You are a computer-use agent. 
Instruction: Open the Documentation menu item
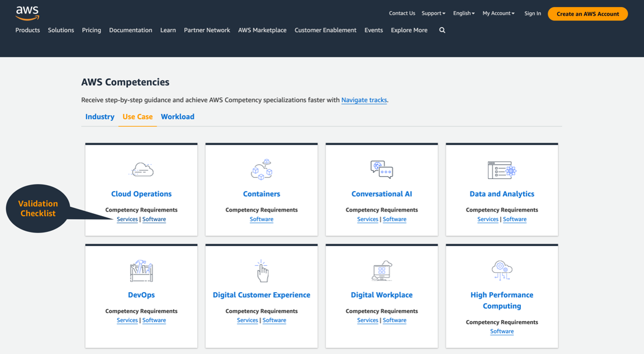click(131, 30)
